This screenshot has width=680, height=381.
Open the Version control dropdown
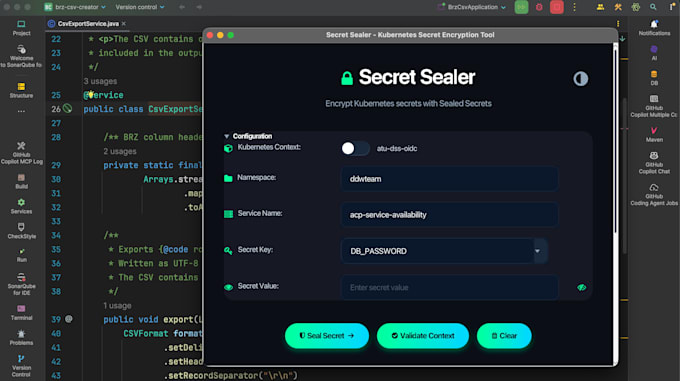[x=140, y=7]
